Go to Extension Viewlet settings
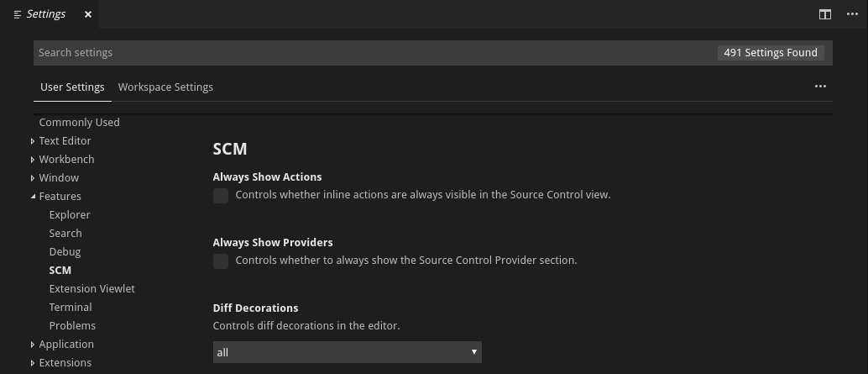 pos(92,288)
